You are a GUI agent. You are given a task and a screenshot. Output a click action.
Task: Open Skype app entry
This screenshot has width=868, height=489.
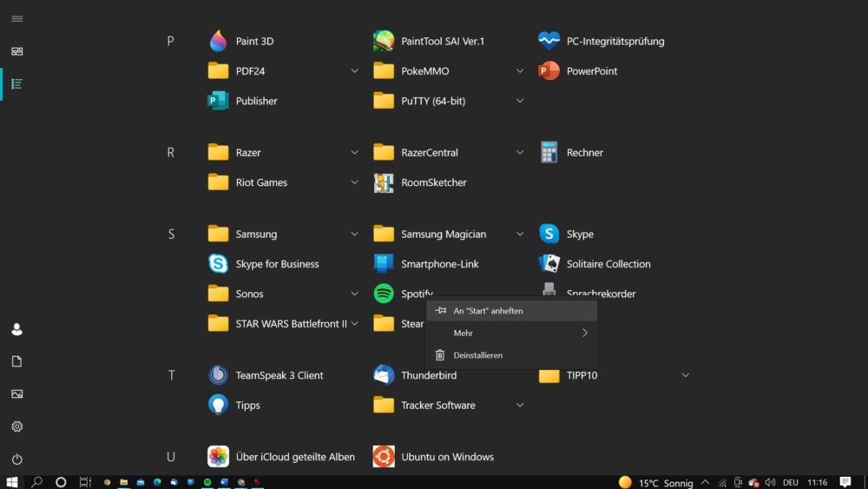[x=566, y=234]
